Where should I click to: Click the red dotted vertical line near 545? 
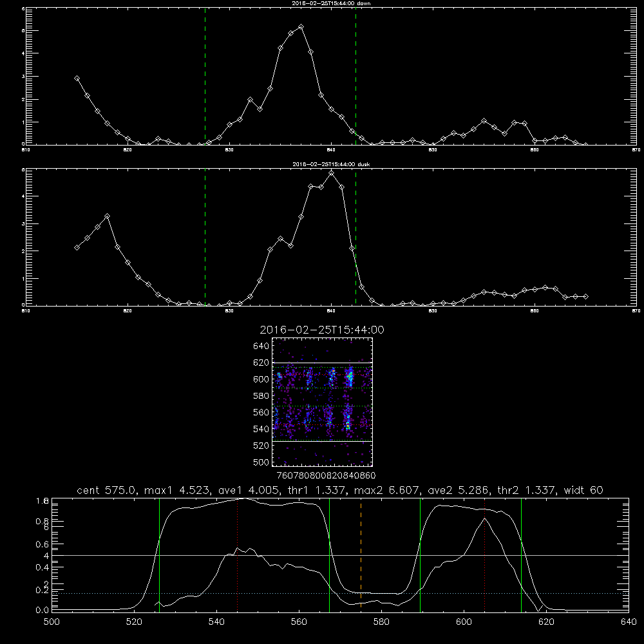click(x=238, y=554)
